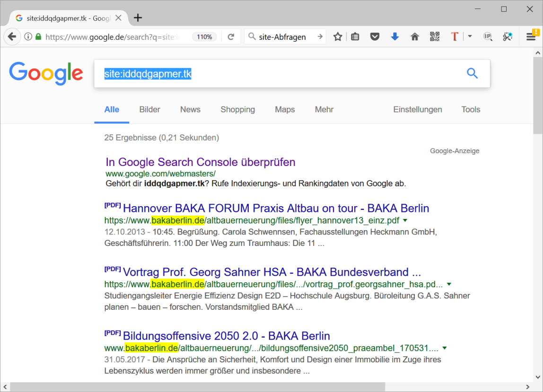Switch to the Maps tab
543x392 pixels.
(x=285, y=110)
